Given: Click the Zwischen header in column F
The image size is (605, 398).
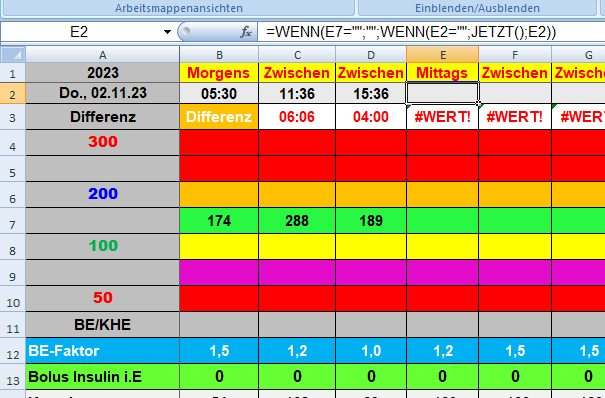Looking at the screenshot, I should pos(515,73).
